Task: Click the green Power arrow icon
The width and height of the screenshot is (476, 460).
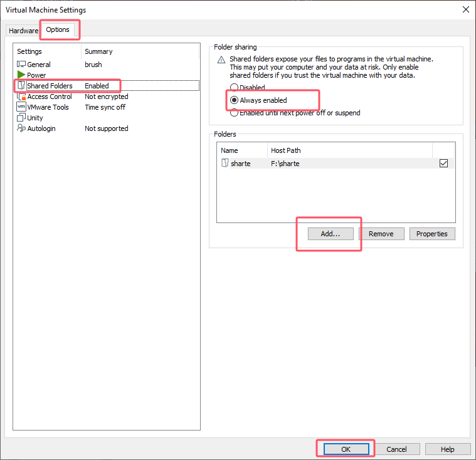Action: [x=21, y=75]
